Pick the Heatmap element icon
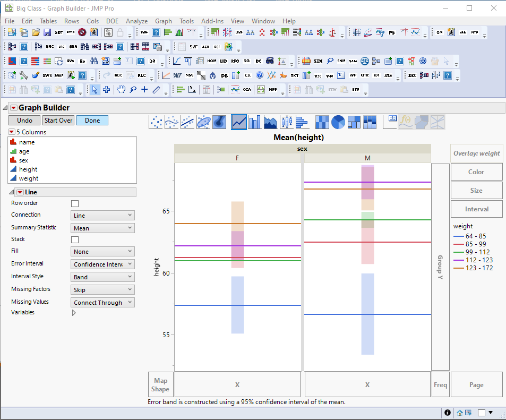 click(322, 122)
